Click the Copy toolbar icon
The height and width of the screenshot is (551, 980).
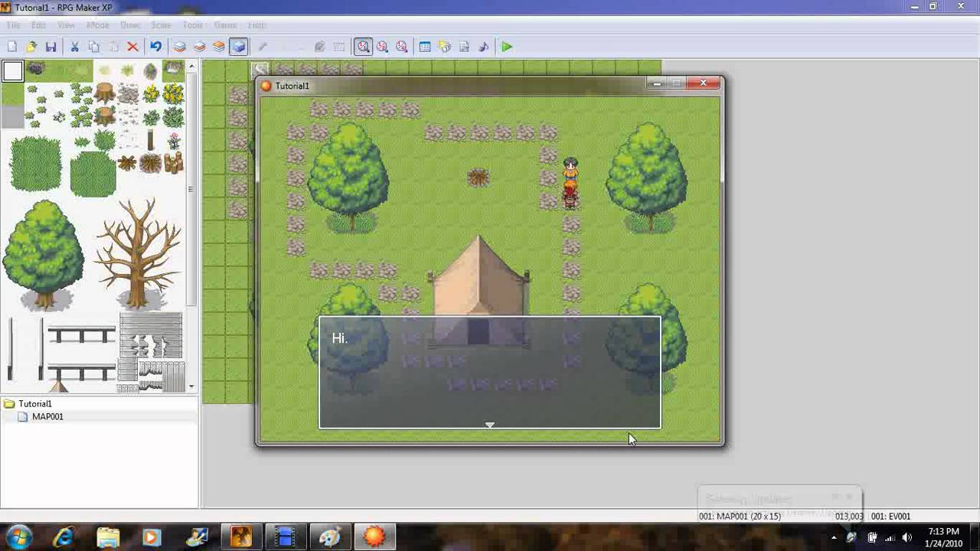93,47
